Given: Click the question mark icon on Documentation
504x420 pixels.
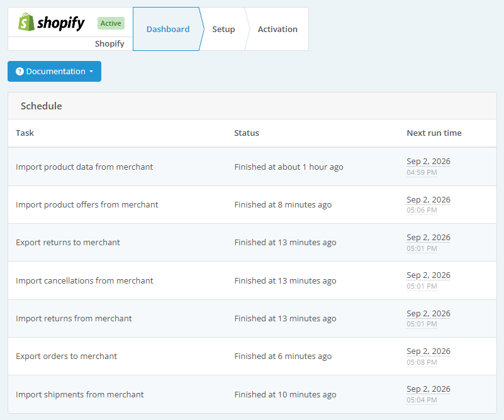Looking at the screenshot, I should (x=20, y=71).
